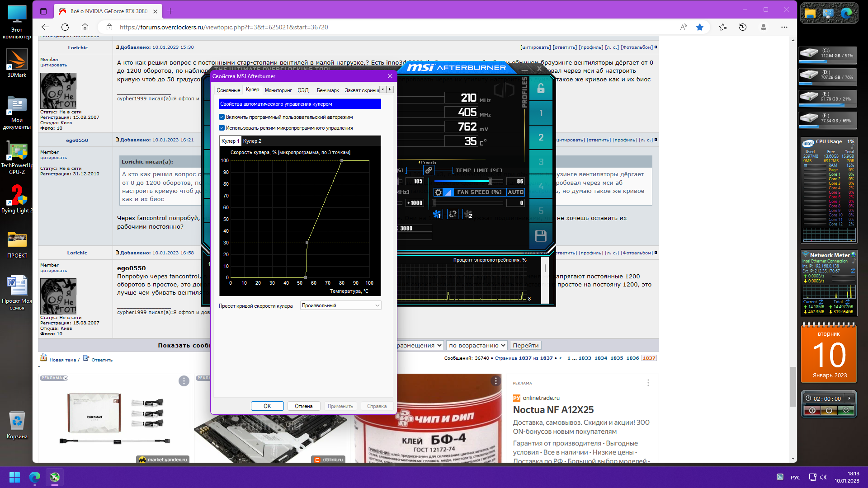
Task: Click the Перейти button on the forum
Action: tap(525, 345)
